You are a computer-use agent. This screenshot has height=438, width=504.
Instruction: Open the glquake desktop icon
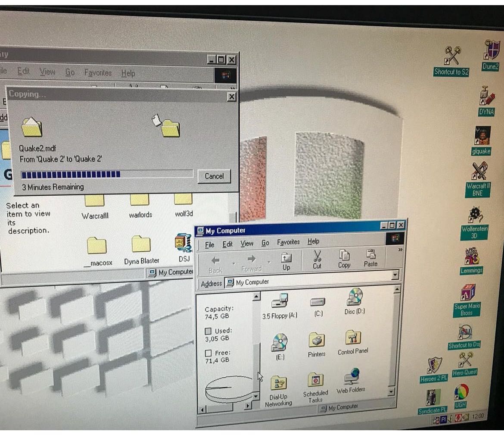(482, 141)
